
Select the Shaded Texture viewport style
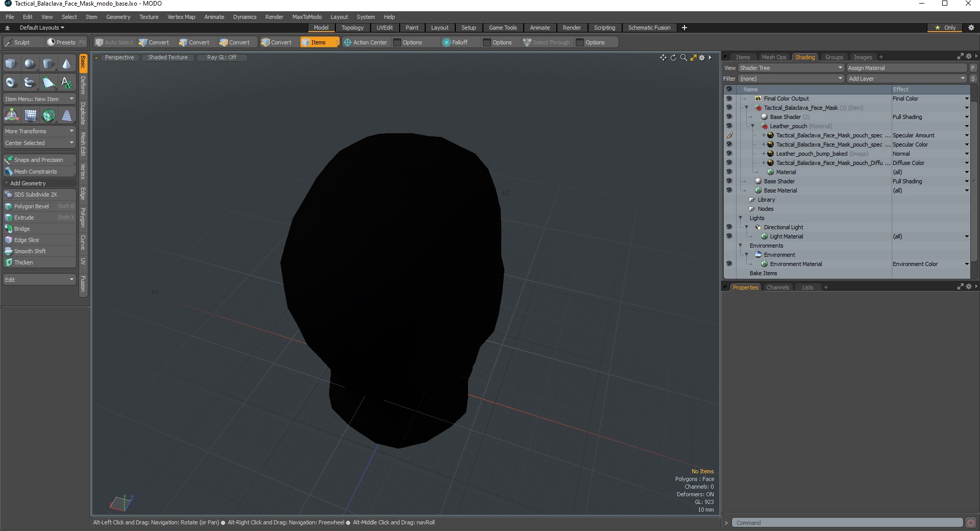point(168,57)
